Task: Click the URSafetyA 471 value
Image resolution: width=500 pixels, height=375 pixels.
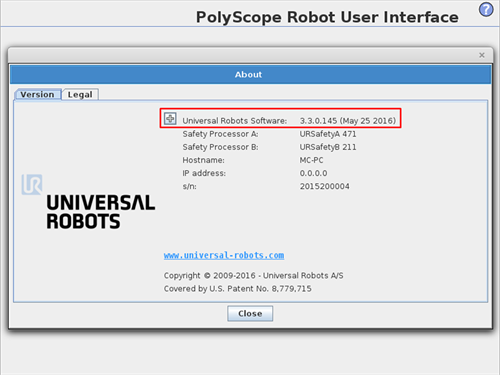Action: point(328,134)
